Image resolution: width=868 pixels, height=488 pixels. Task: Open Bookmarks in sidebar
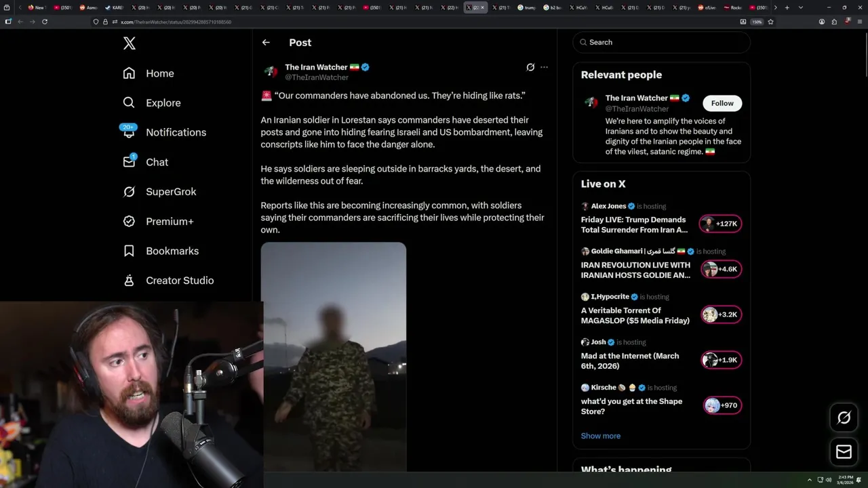(161, 251)
